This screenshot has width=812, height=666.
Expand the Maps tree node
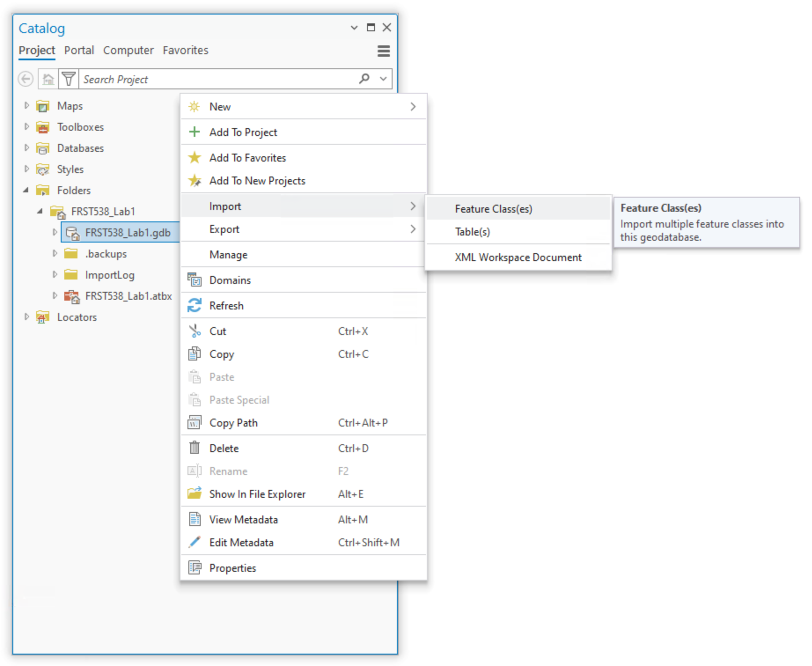(26, 106)
